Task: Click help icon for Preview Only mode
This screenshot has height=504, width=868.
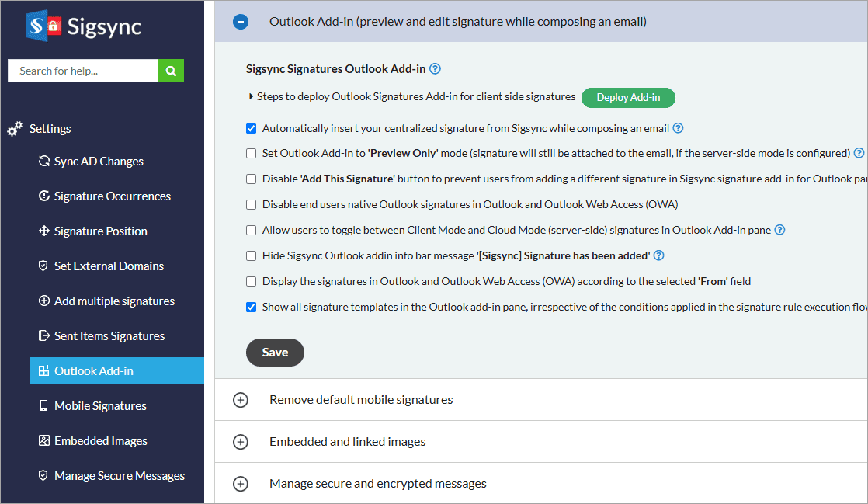Action: [x=859, y=153]
